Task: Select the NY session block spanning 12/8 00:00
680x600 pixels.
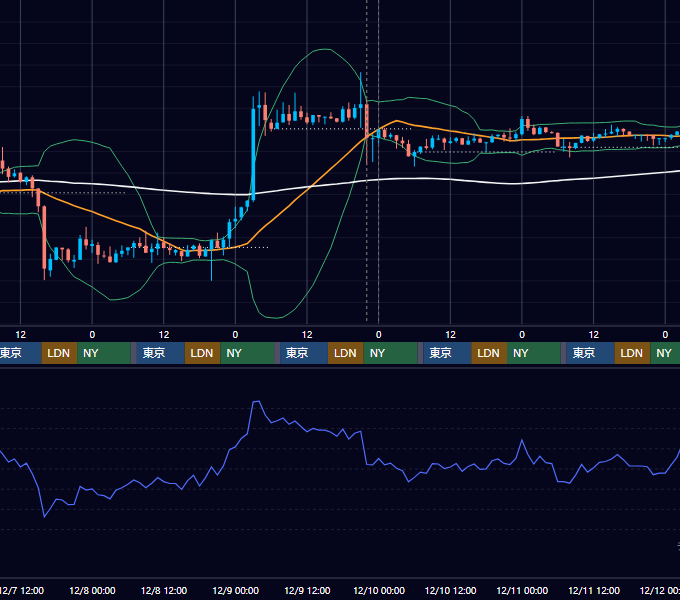Action: [x=104, y=353]
